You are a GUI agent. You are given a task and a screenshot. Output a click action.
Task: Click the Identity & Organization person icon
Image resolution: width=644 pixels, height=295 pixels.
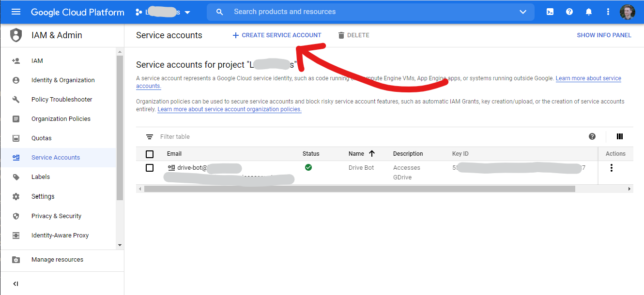point(16,80)
